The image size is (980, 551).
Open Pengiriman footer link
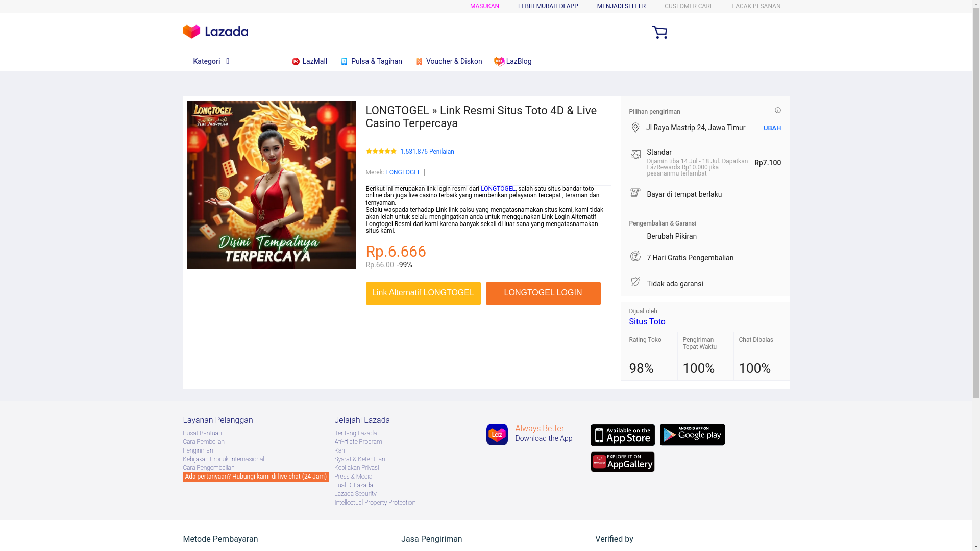click(x=198, y=450)
